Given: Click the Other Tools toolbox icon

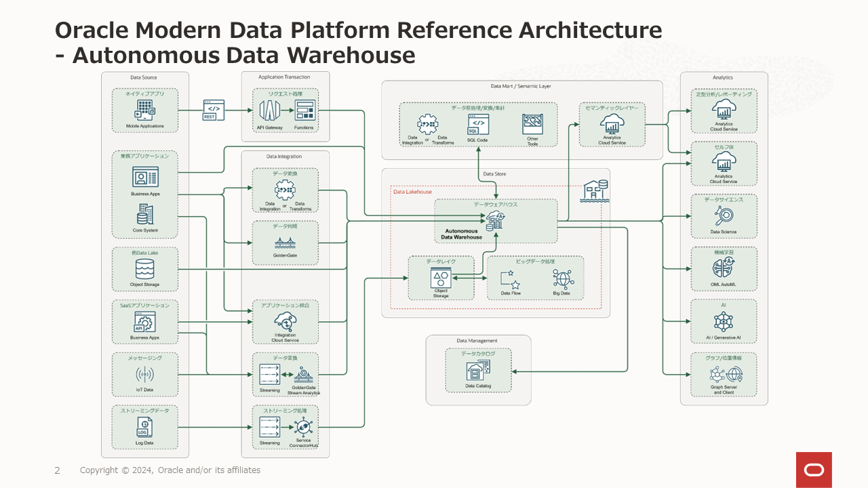Looking at the screenshot, I should (x=532, y=125).
